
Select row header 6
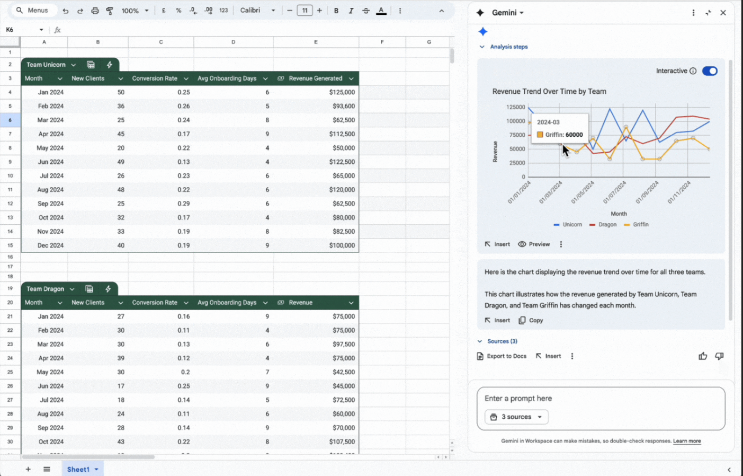pos(10,120)
